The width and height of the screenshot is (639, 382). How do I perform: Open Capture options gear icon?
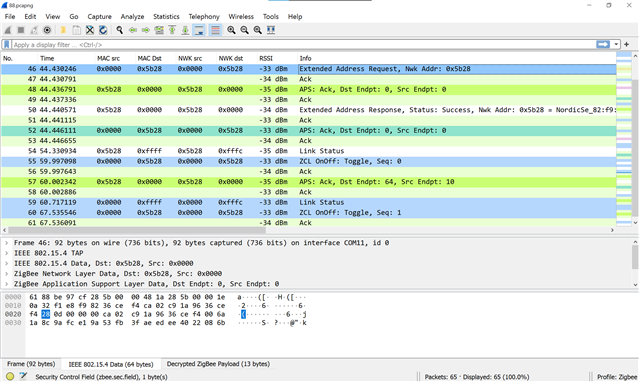click(47, 30)
